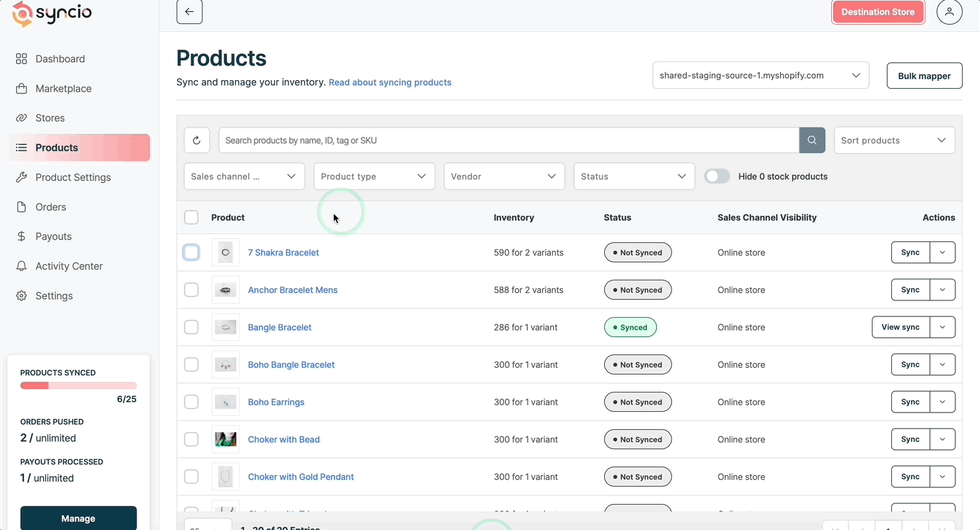Open the user profile icon
The width and height of the screenshot is (980, 530).
tap(949, 12)
